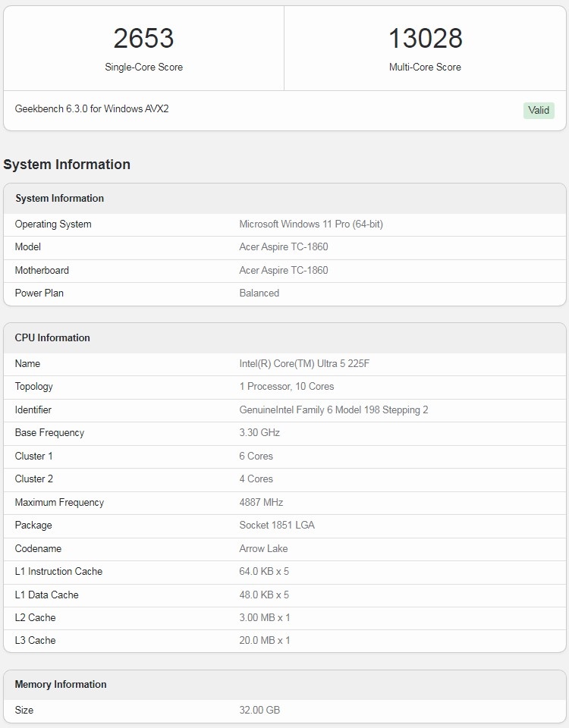Click the Base Frequency row label
This screenshot has width=569, height=728.
49,433
